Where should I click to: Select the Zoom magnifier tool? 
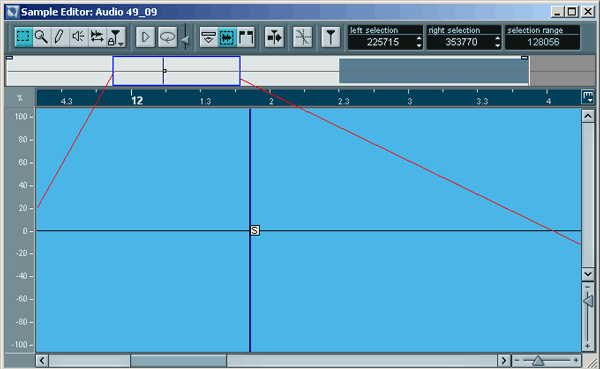[41, 37]
